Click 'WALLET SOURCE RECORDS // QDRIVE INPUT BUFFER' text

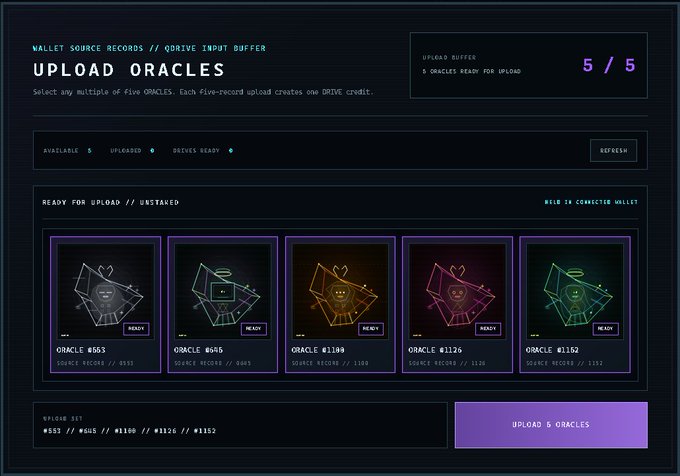[x=149, y=48]
